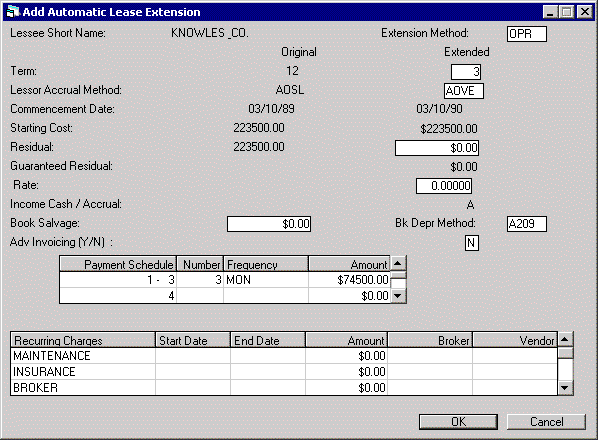This screenshot has height=440, width=598.
Task: Select the MAINTENANCE recurring charge row
Action: click(x=284, y=356)
